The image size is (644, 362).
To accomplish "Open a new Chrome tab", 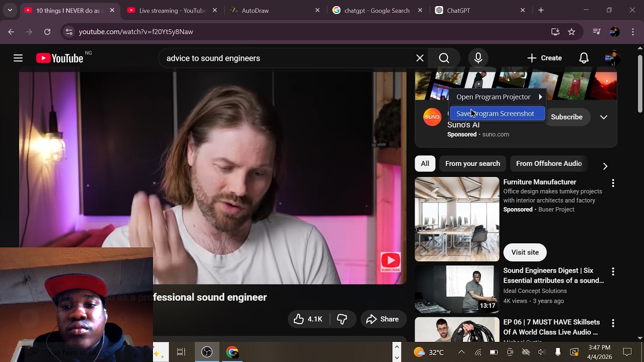I will coord(541,10).
